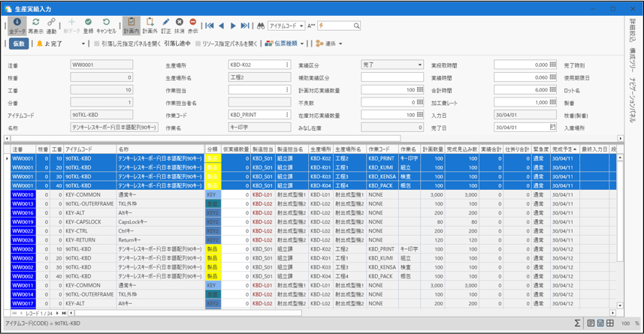This screenshot has width=644, height=334.
Task: Click the sigma summation icon in status bar
Action: coord(577,323)
